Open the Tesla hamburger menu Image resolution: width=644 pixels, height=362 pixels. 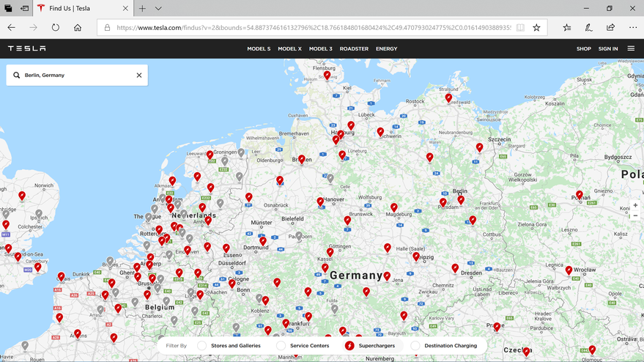click(x=632, y=48)
